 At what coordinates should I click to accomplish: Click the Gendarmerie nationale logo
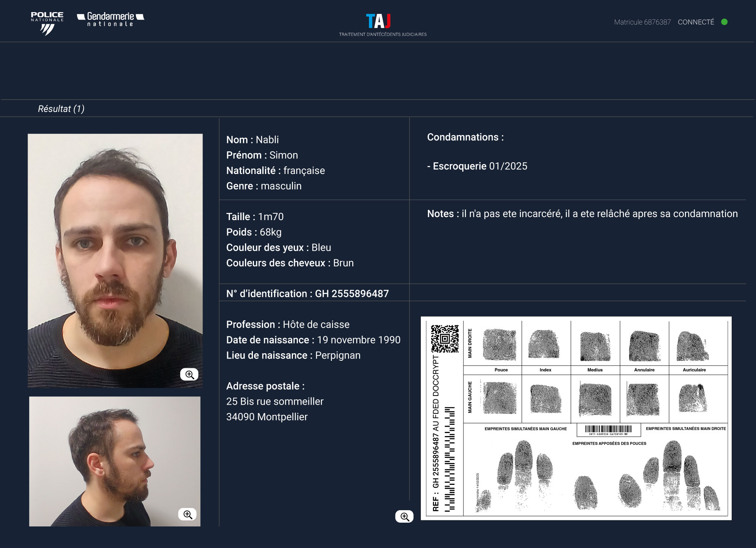click(x=110, y=19)
